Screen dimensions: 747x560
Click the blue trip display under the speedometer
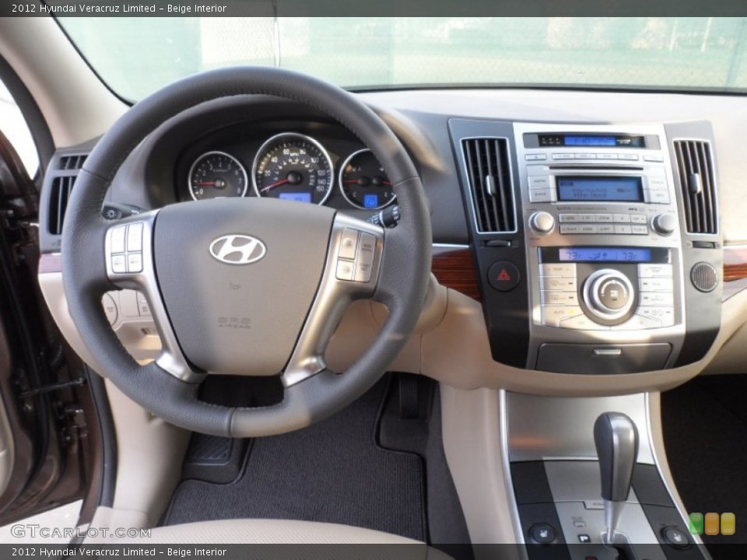(x=294, y=198)
